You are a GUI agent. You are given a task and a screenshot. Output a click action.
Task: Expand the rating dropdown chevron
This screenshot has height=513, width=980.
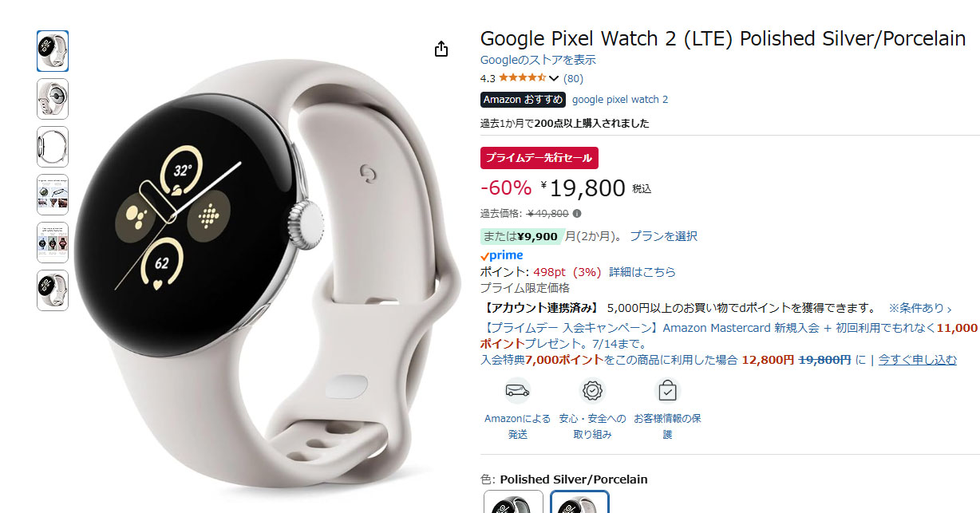coord(554,79)
